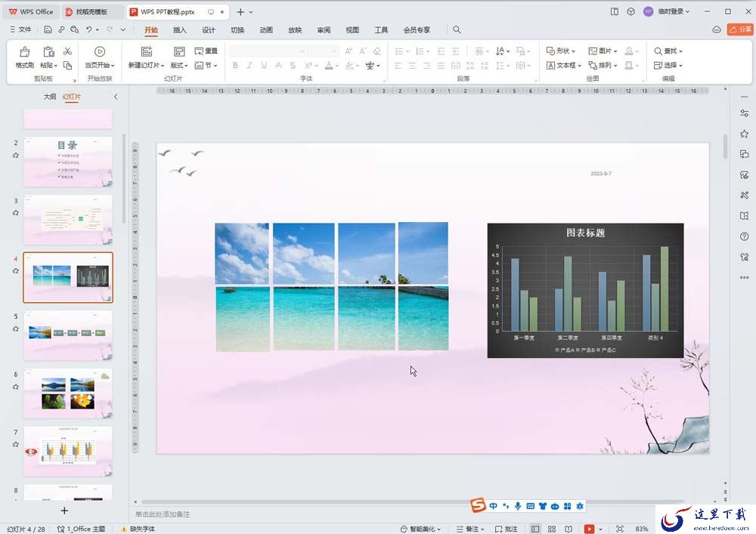Click the three dots more icon in right sidebar
Viewport: 756px width, 534px height.
[x=745, y=277]
